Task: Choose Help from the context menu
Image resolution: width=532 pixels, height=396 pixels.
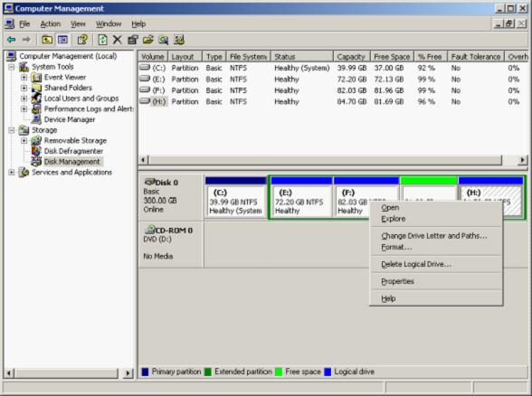Action: click(436, 298)
